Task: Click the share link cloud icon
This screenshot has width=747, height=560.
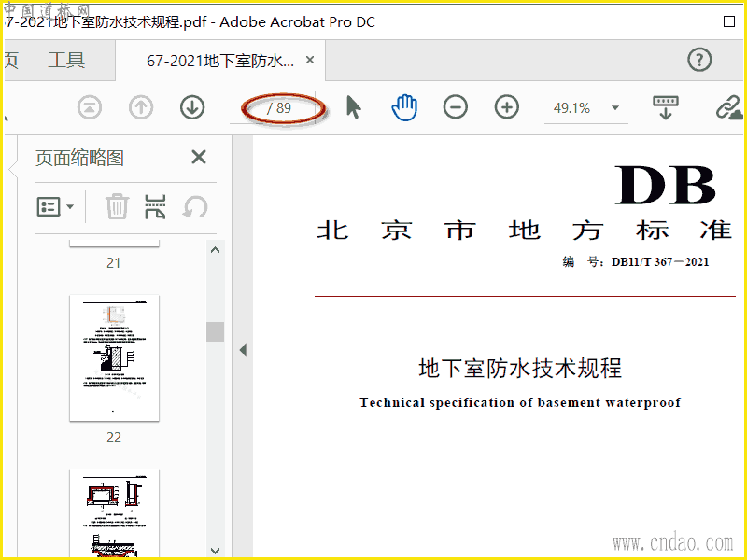Action: (x=729, y=107)
